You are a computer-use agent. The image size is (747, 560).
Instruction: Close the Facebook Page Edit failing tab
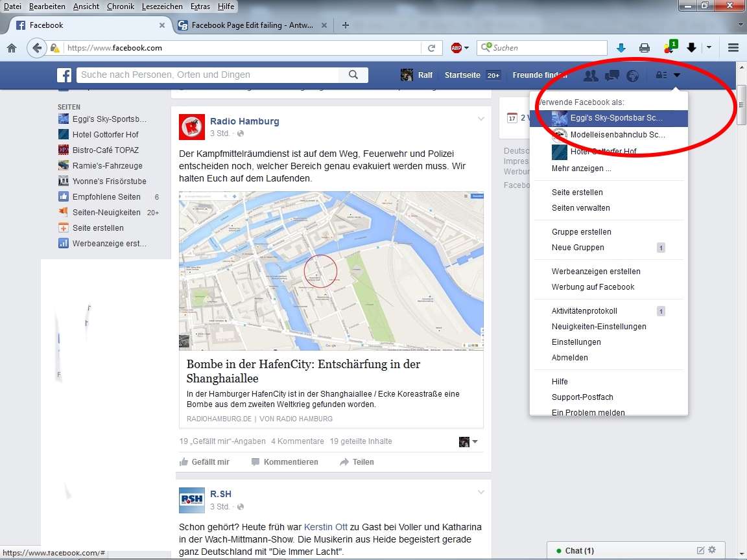tap(324, 25)
